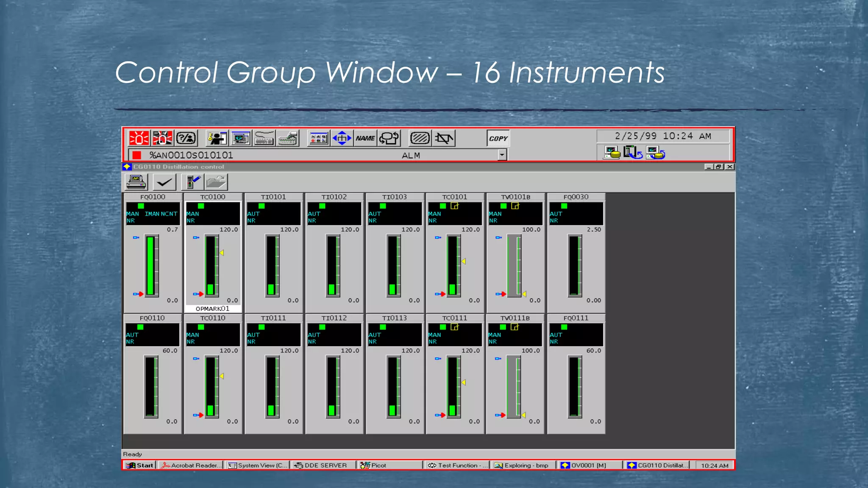Viewport: 868px width, 488px height.
Task: Click the TC0100 yellow setpoint pointer
Action: coord(222,253)
